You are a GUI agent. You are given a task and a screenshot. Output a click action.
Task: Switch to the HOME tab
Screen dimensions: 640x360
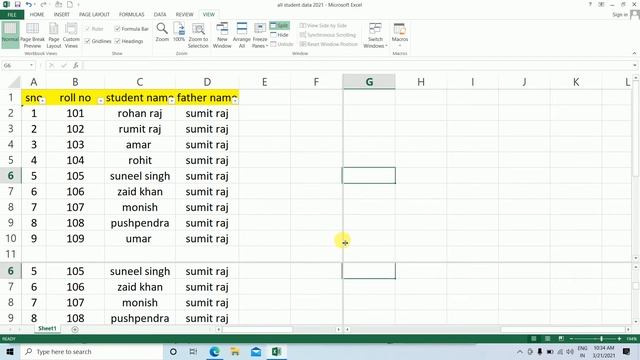(x=37, y=14)
